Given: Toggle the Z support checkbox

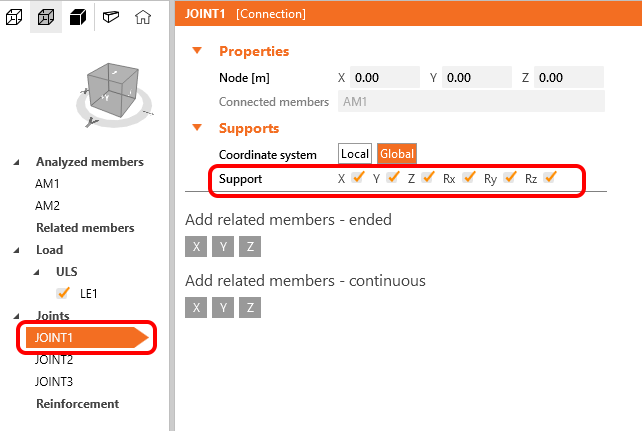Looking at the screenshot, I should point(428,178).
